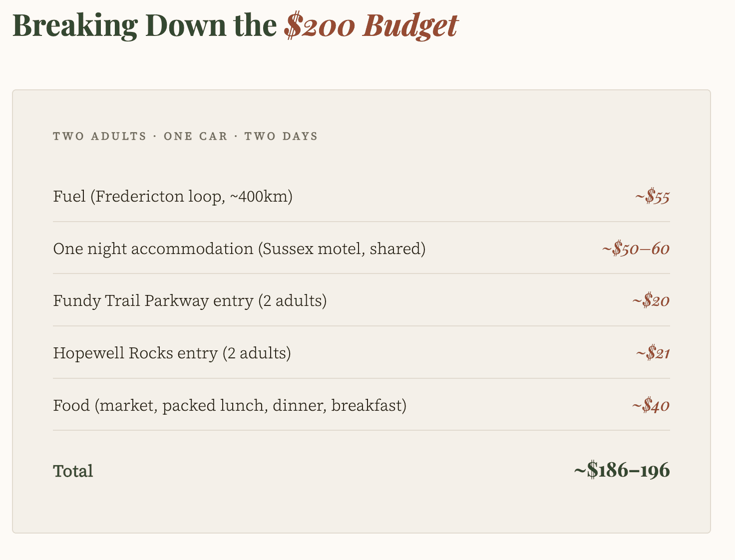Click the '~400km' distance text

coord(258,197)
